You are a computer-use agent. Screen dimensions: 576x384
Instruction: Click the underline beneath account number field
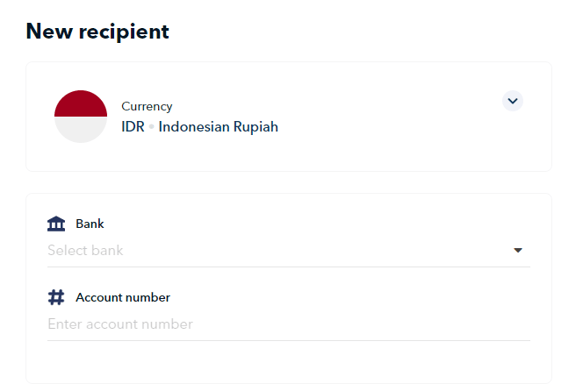pyautogui.click(x=288, y=340)
